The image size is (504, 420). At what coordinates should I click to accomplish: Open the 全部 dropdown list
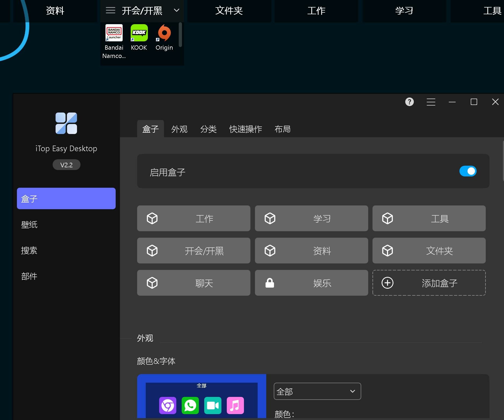pos(317,391)
